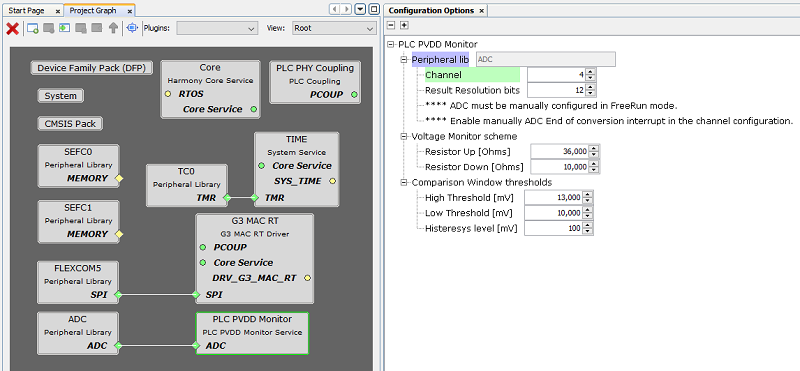Click Resistor Down [Ohms] label
Screen dimensions: 800x371
pyautogui.click(x=474, y=167)
